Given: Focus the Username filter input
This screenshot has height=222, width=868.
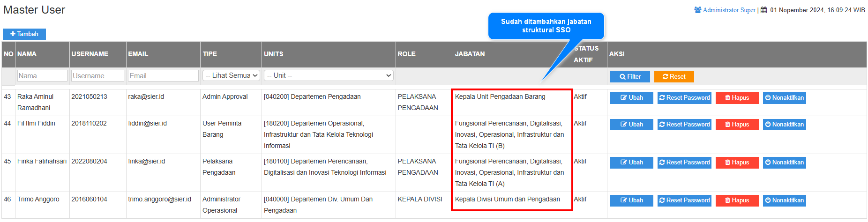Looking at the screenshot, I should 97,76.
